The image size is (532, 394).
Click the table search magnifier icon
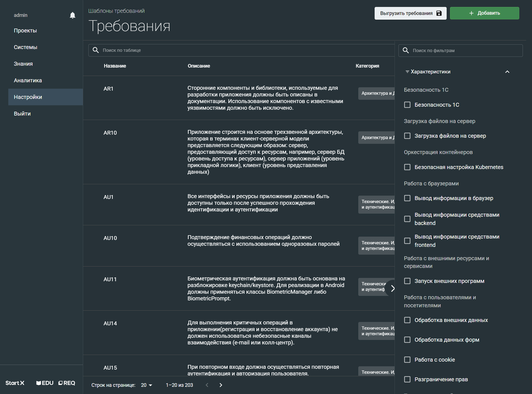point(96,50)
